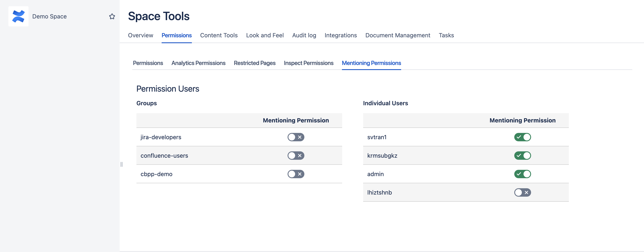Viewport: 644px width, 252px height.
Task: Open the Integrations tab
Action: tap(340, 35)
